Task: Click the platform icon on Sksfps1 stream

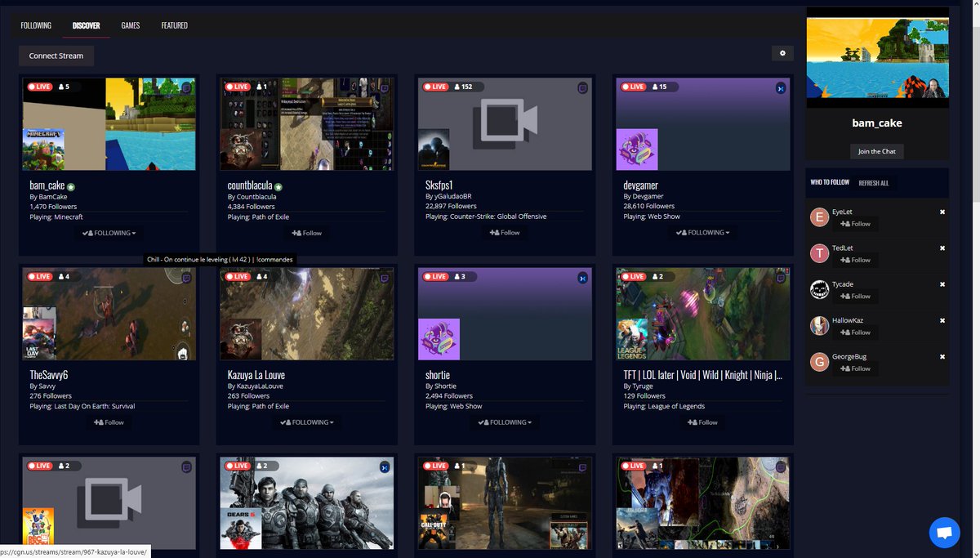Action: click(582, 87)
